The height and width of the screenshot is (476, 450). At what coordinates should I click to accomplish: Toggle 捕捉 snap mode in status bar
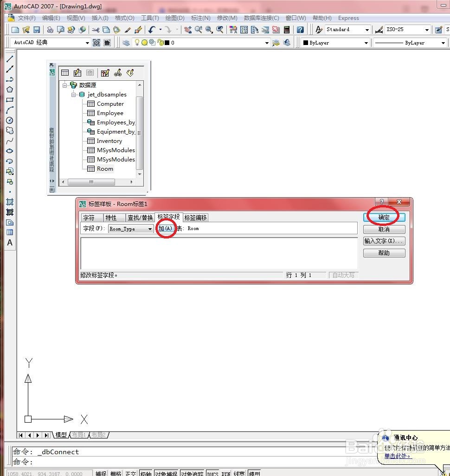pos(101,473)
